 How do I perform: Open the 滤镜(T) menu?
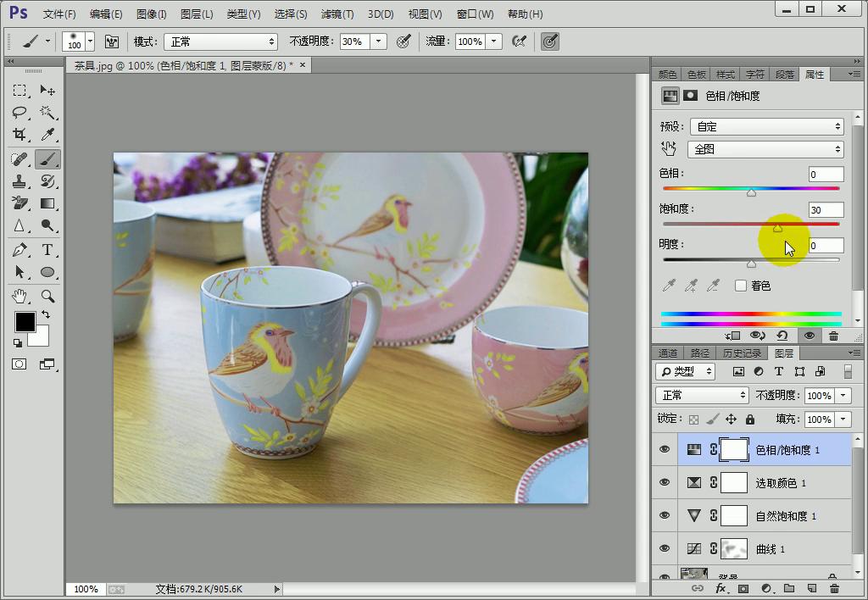coord(337,14)
